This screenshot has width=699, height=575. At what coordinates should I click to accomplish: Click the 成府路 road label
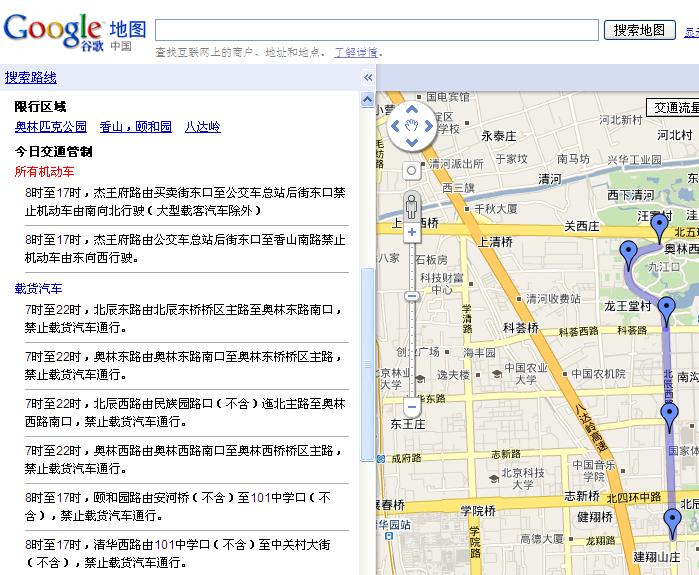pyautogui.click(x=406, y=458)
